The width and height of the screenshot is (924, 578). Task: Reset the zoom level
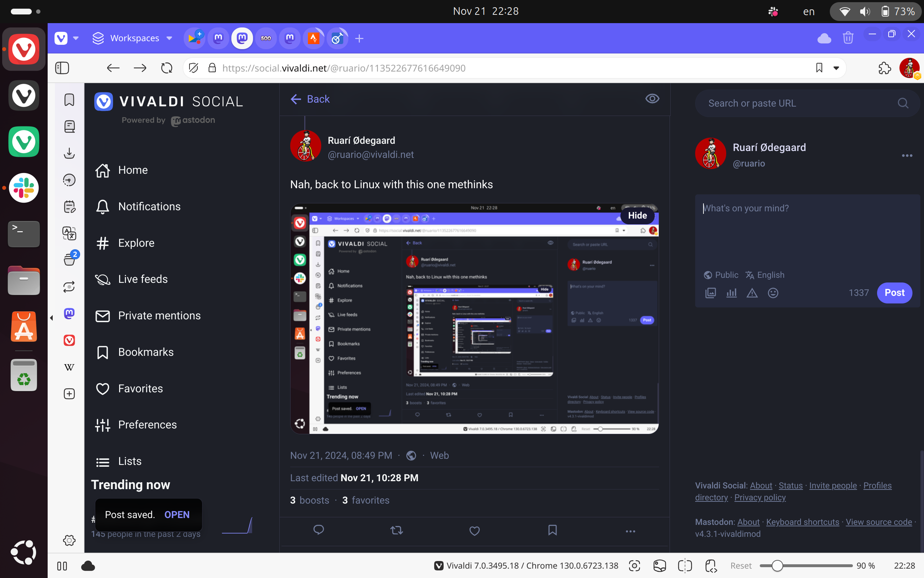pyautogui.click(x=741, y=566)
